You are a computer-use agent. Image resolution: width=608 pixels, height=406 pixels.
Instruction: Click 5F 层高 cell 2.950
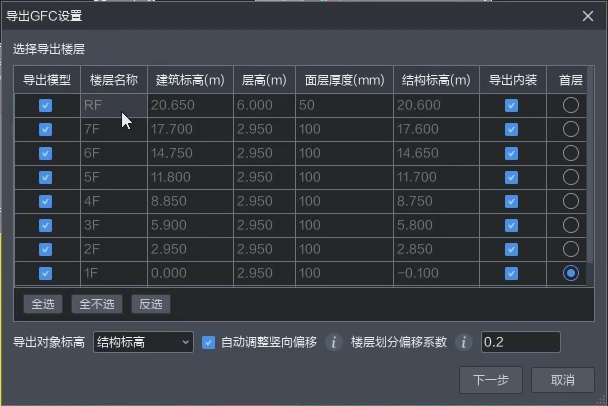click(x=264, y=177)
